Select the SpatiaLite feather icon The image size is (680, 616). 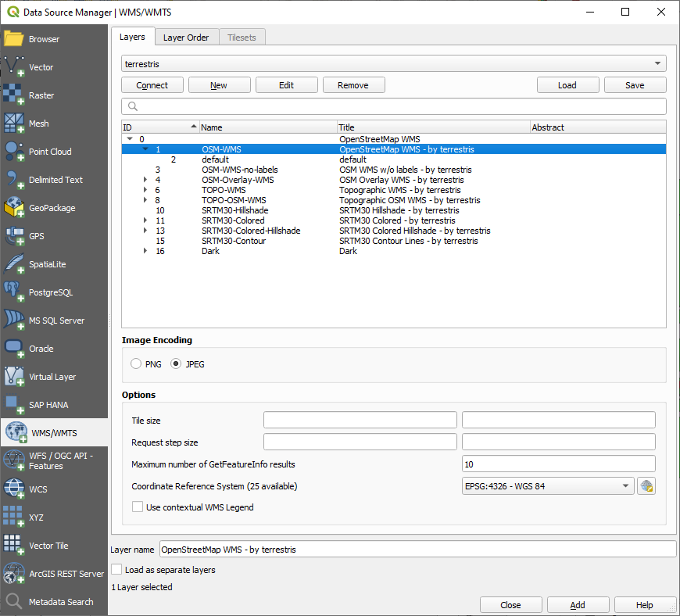coord(15,264)
